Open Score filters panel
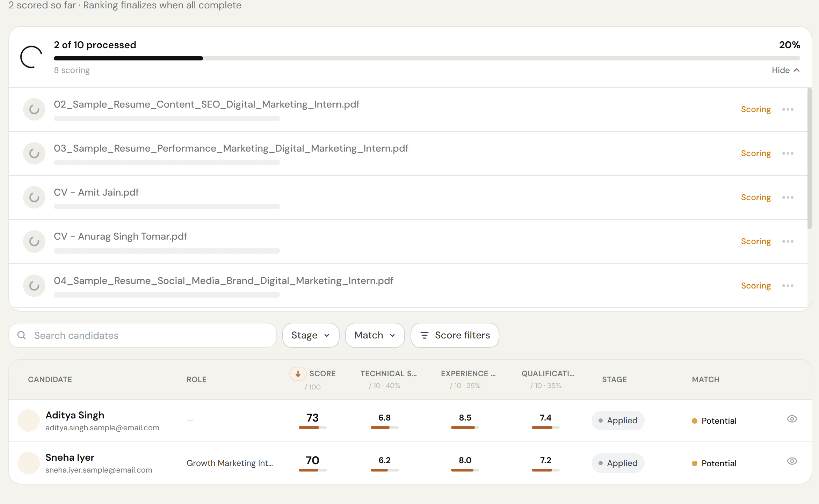819x504 pixels. [x=455, y=335]
